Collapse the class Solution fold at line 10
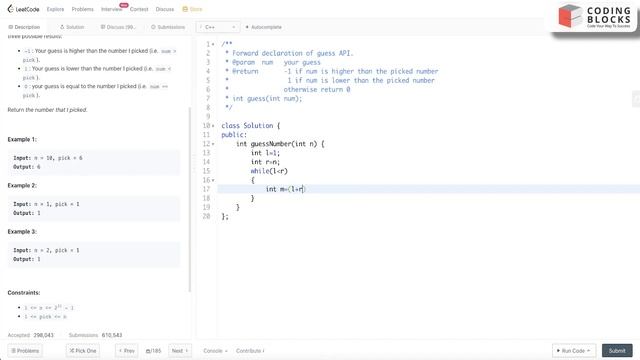640x360 pixels. coord(213,126)
